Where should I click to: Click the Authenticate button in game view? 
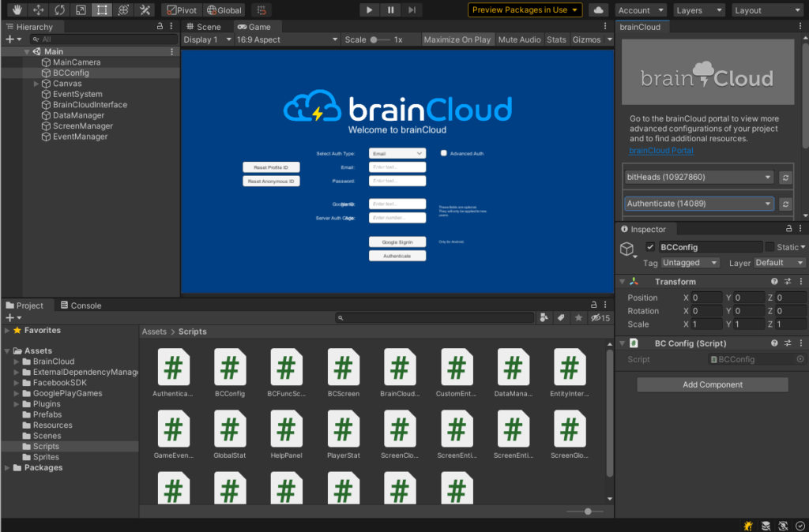[x=397, y=256]
